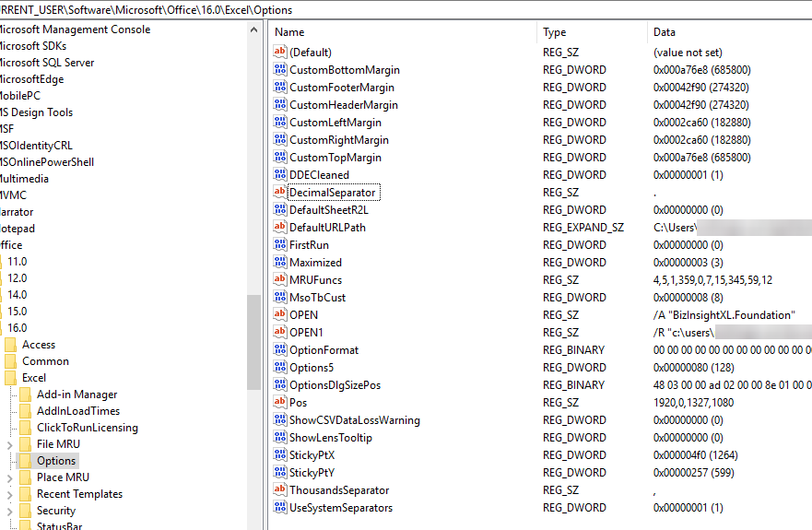Open the AddInLoadTimes key
This screenshot has width=812, height=530.
[78, 411]
